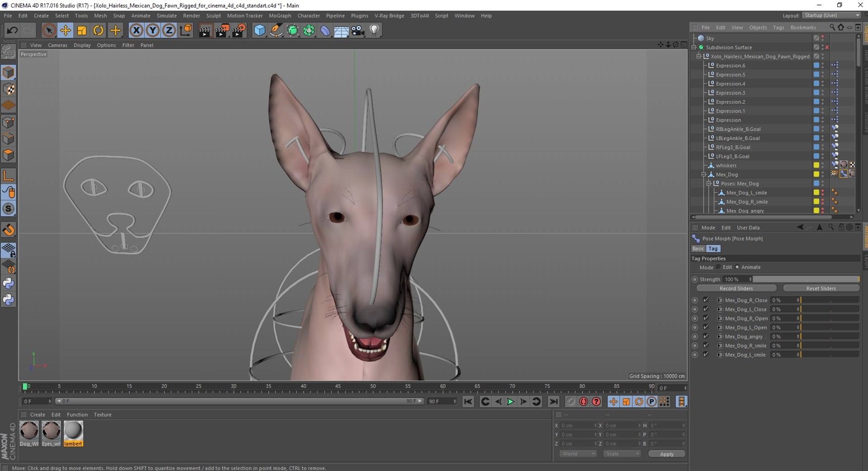Open the Simulate menu
This screenshot has height=471, width=868.
[166, 15]
